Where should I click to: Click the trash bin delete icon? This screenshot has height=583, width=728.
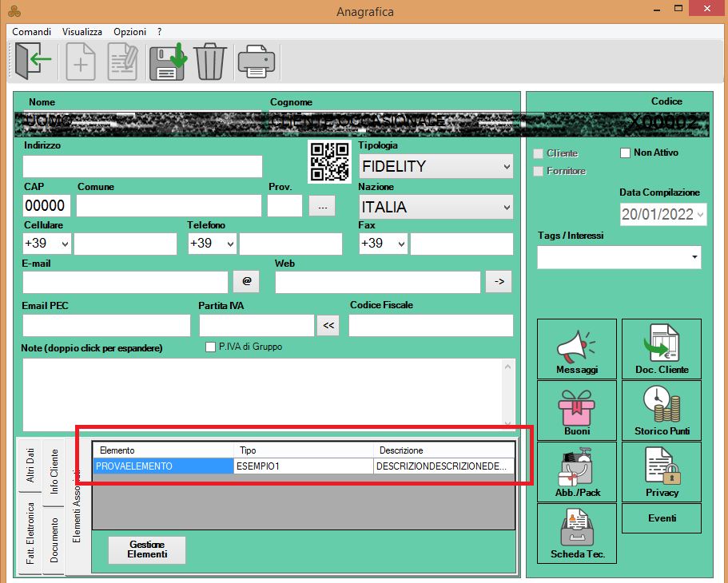pyautogui.click(x=210, y=61)
